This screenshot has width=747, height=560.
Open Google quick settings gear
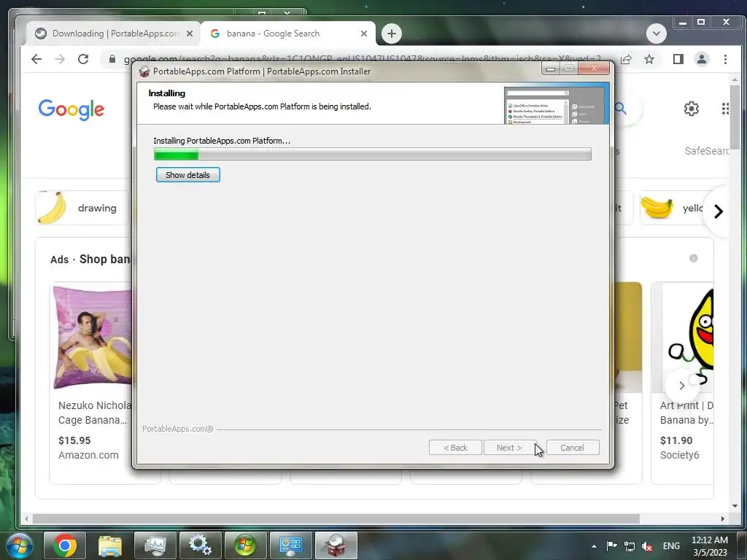pos(691,109)
